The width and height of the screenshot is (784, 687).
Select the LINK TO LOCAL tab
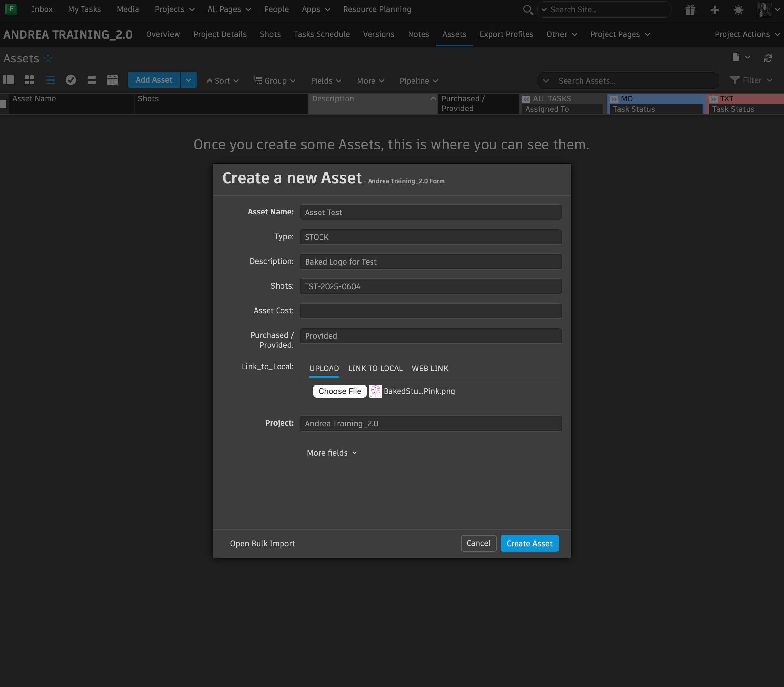point(375,369)
